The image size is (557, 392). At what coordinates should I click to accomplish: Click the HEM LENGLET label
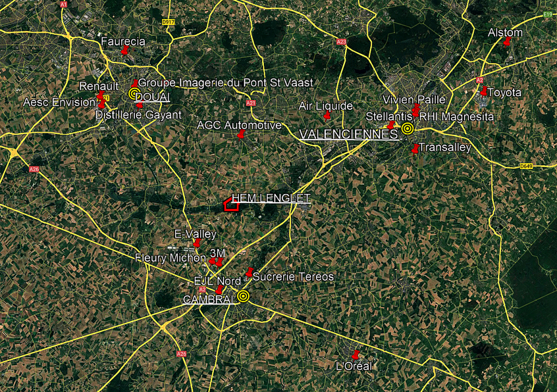coord(271,198)
